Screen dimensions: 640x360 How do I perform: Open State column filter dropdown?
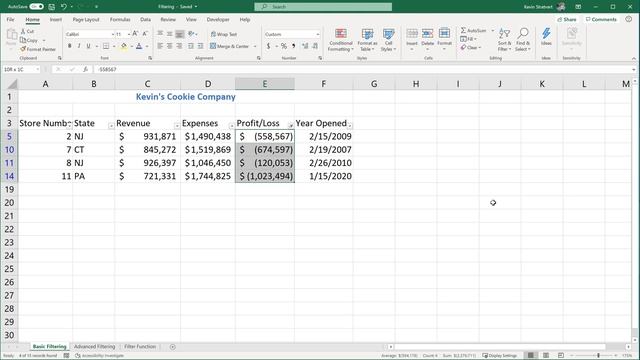point(111,126)
